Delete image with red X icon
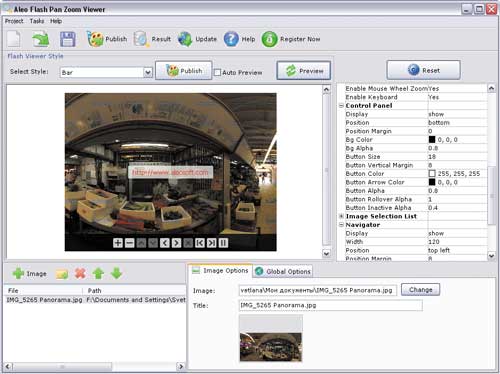The image size is (500, 374). 80,274
